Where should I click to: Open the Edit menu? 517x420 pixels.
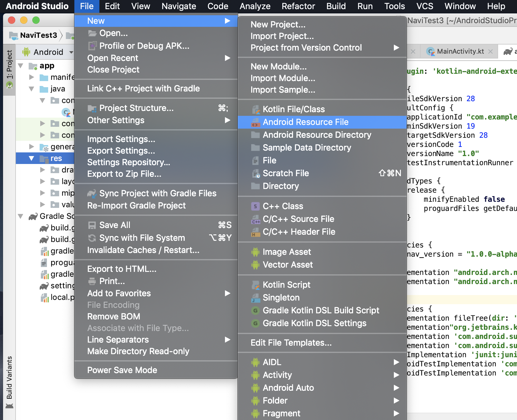(112, 6)
